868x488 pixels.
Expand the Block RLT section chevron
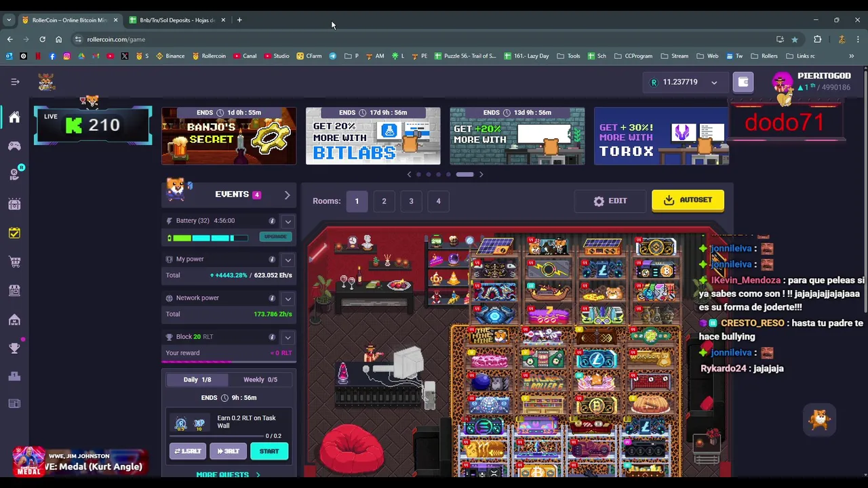point(288,337)
